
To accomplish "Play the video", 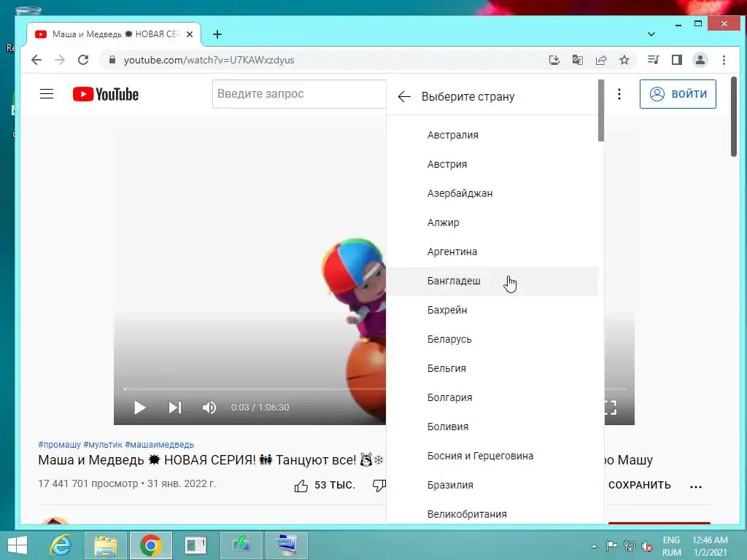I will tap(139, 408).
